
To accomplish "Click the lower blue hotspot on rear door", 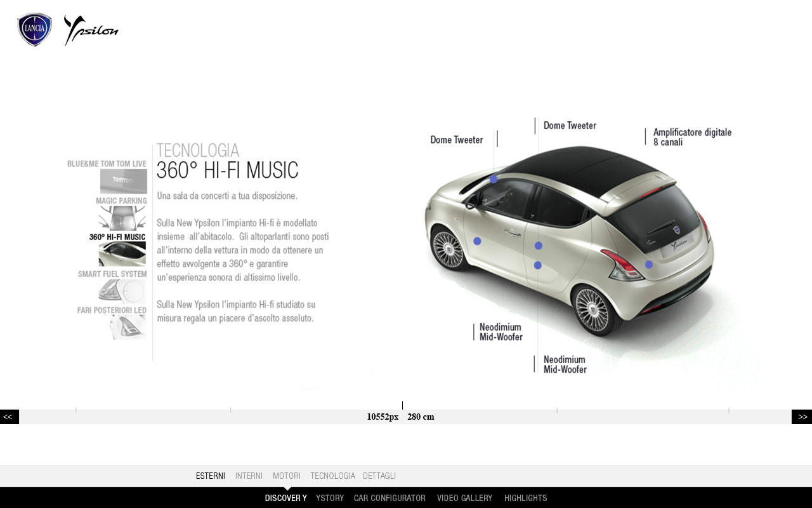I will coord(537,265).
